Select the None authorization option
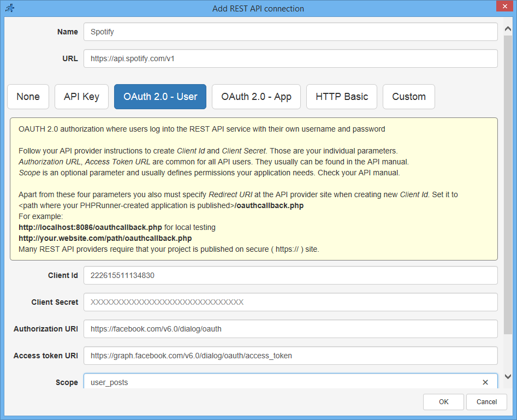The image size is (517, 420). coord(28,97)
